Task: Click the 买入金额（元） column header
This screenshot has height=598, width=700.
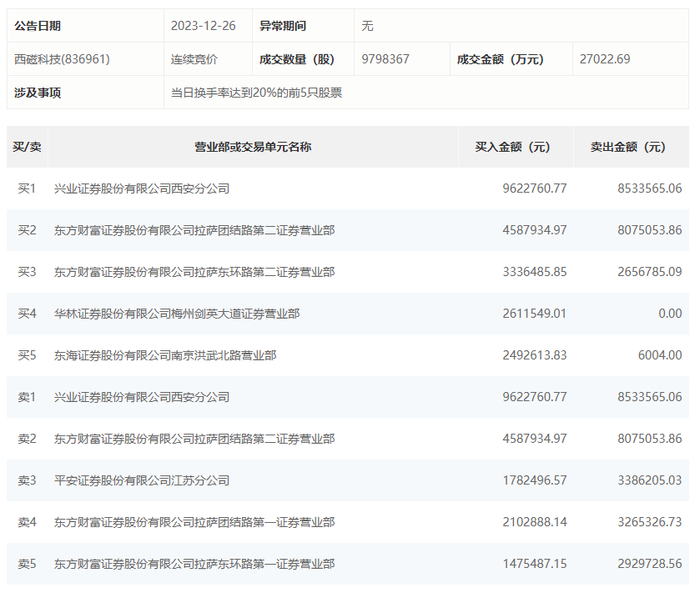Action: 512,147
